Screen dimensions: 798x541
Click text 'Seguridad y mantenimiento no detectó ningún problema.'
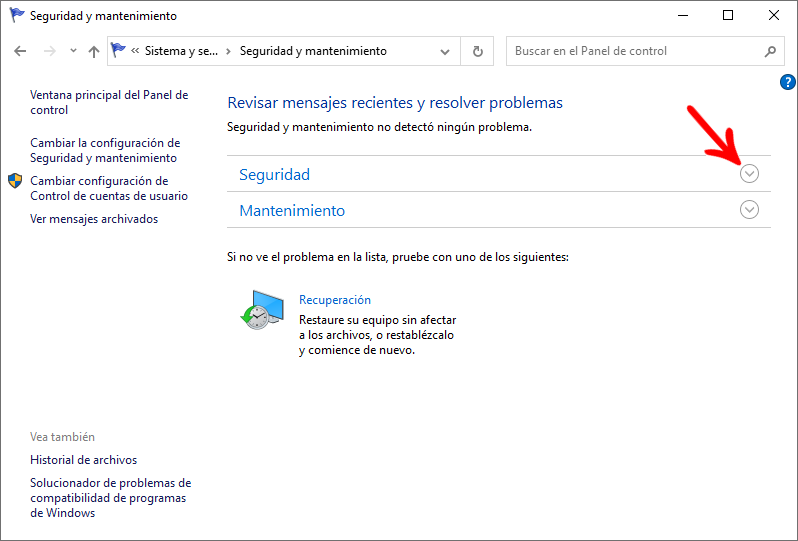tap(379, 127)
